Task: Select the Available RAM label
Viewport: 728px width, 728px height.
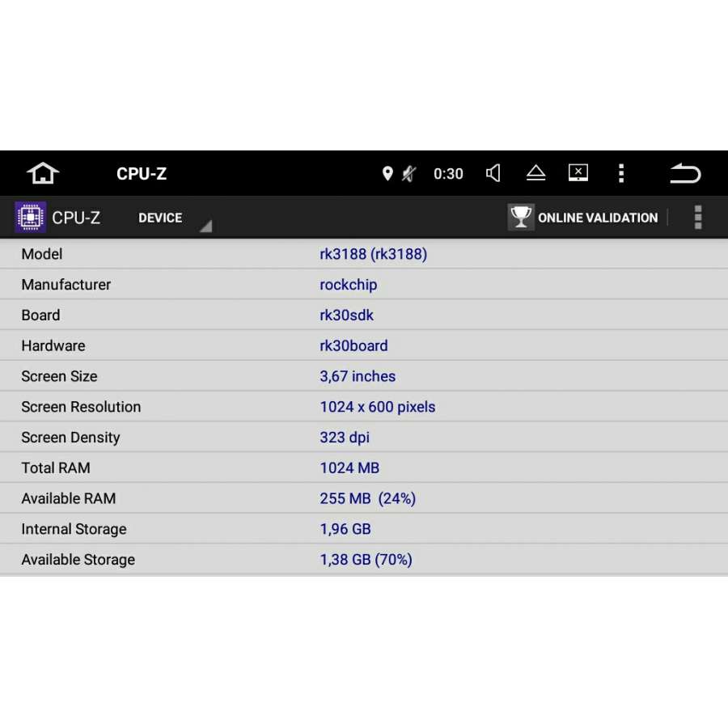Action: coord(68,498)
